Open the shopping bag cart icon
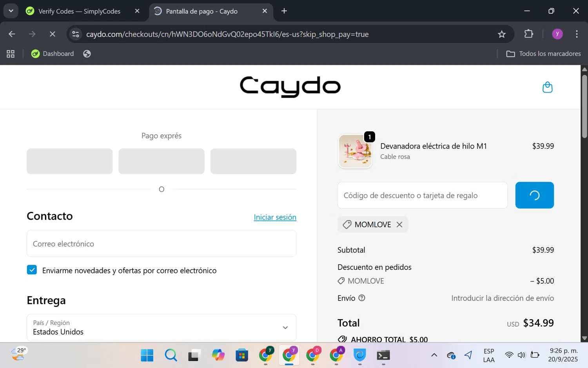 [547, 87]
